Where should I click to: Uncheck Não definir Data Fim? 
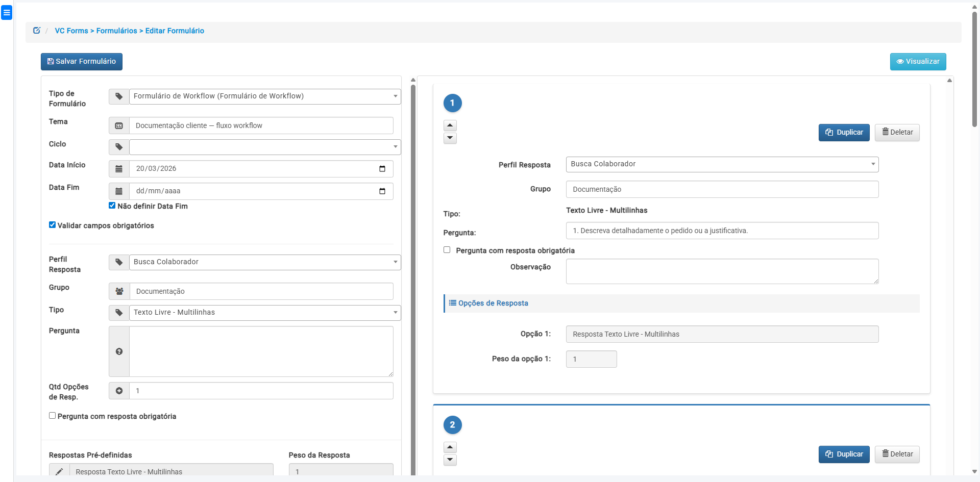(112, 206)
